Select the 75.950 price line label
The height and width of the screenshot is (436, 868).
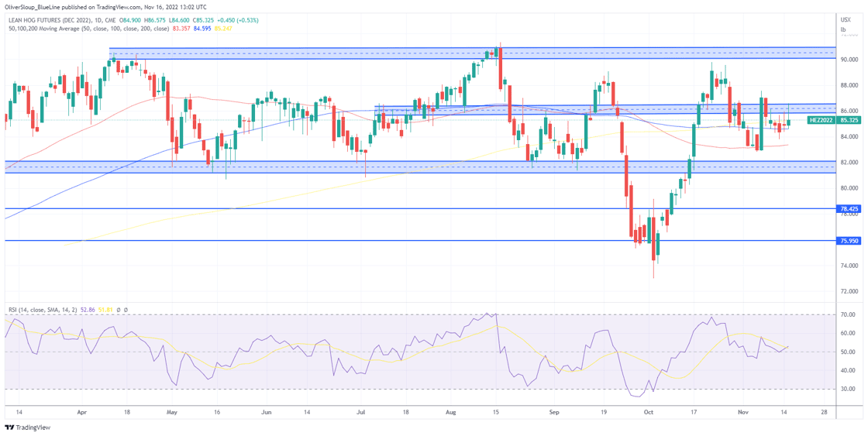point(849,241)
